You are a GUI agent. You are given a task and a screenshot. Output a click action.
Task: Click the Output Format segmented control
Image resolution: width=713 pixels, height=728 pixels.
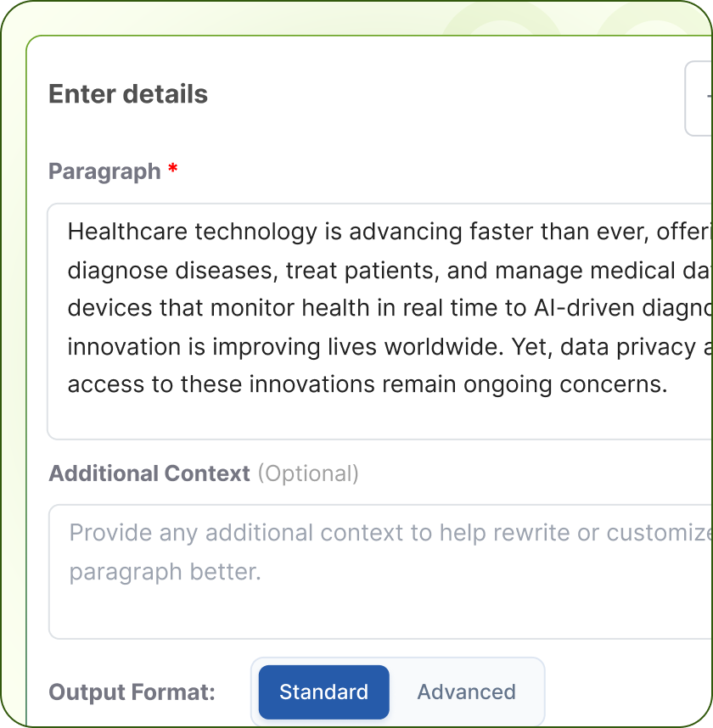[x=397, y=692]
